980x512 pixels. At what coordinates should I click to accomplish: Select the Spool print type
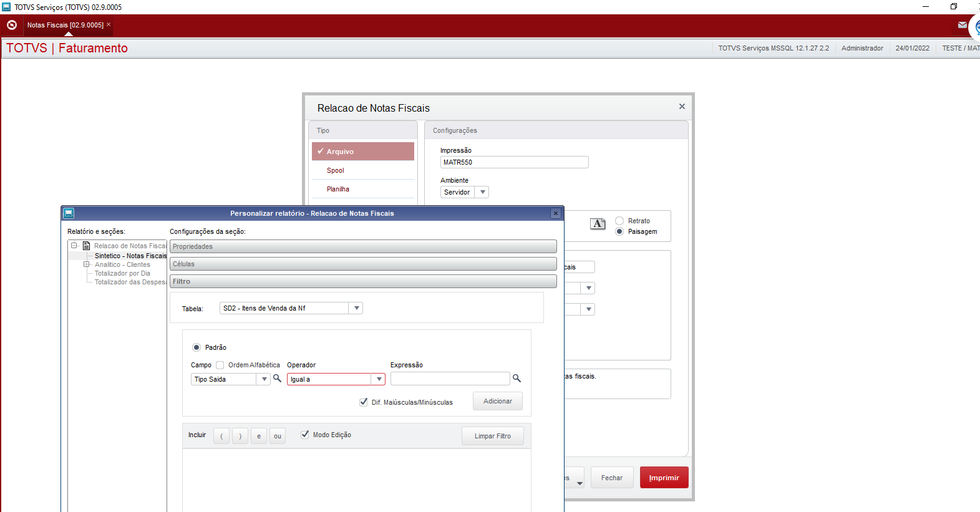[x=363, y=170]
